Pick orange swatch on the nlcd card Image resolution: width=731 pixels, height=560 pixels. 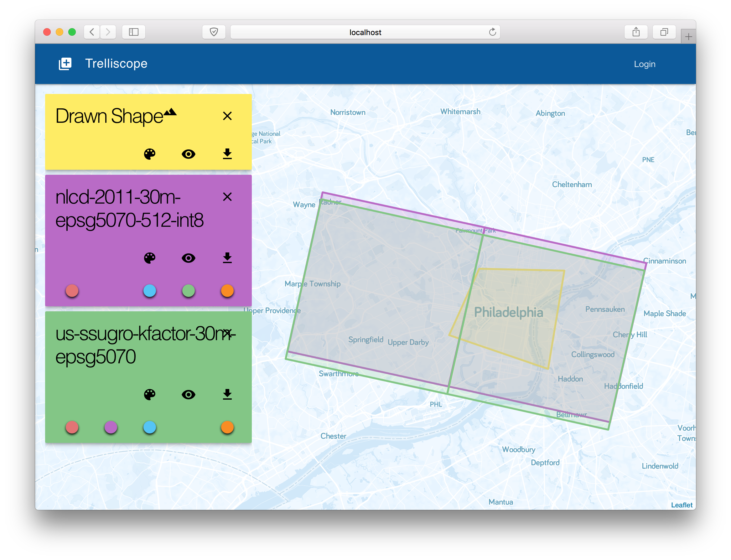point(227,291)
